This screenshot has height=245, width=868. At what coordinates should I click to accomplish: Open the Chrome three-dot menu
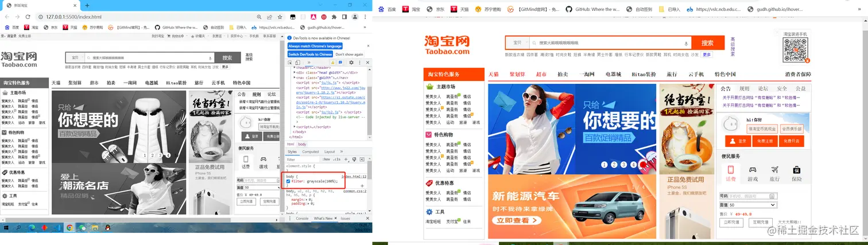tap(366, 17)
